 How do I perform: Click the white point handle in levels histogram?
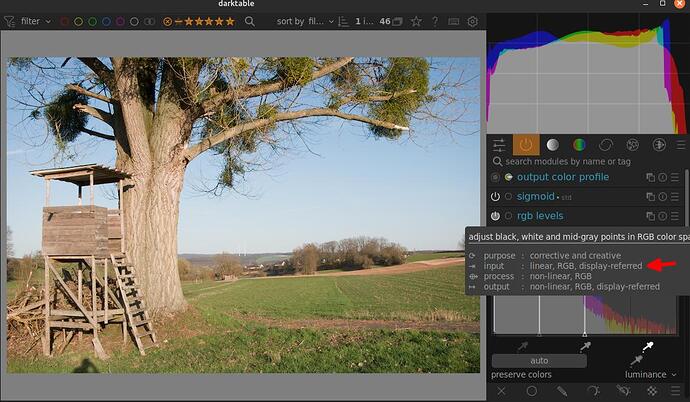585,334
